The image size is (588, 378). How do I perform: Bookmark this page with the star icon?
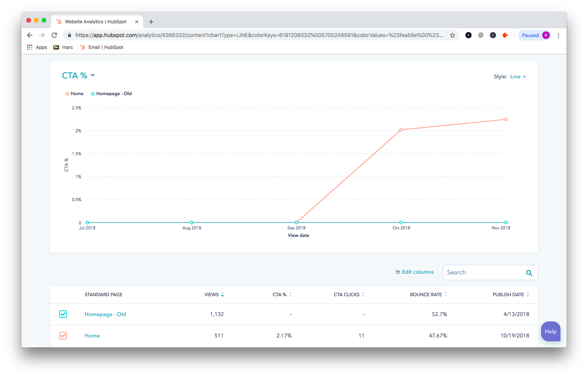coord(452,35)
